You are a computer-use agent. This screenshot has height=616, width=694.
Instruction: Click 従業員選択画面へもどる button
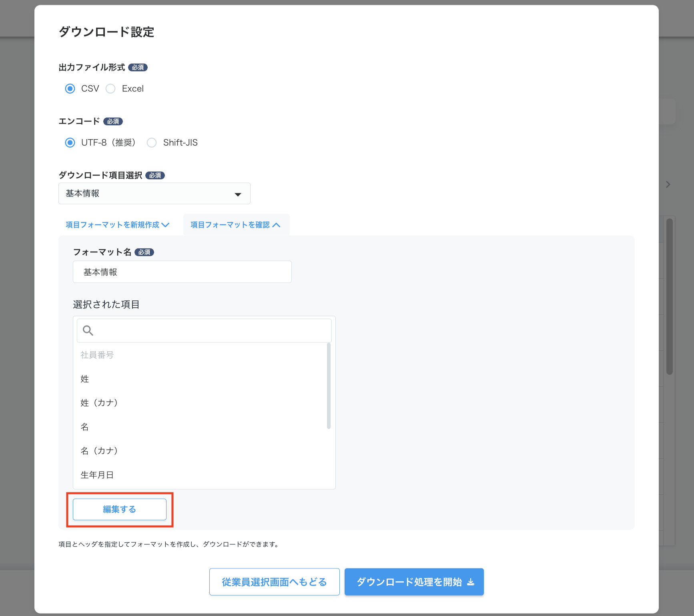[275, 582]
